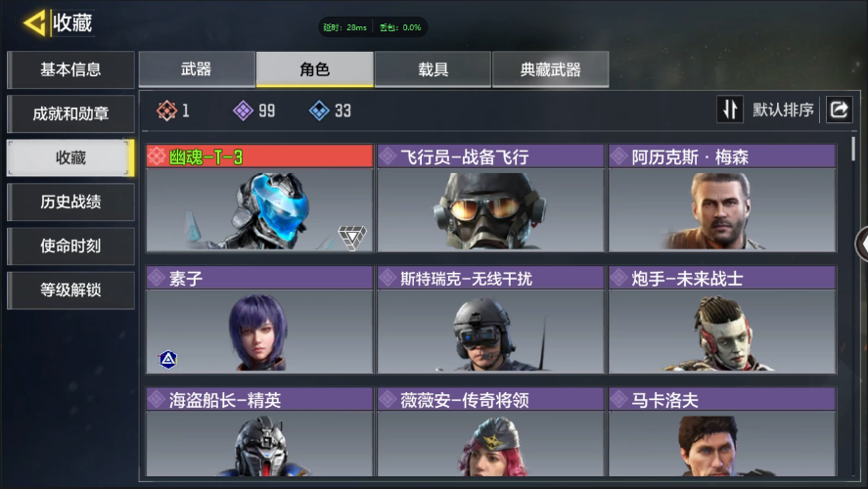
Task: Click the purple epic rarity icon showing 99
Action: (x=243, y=111)
